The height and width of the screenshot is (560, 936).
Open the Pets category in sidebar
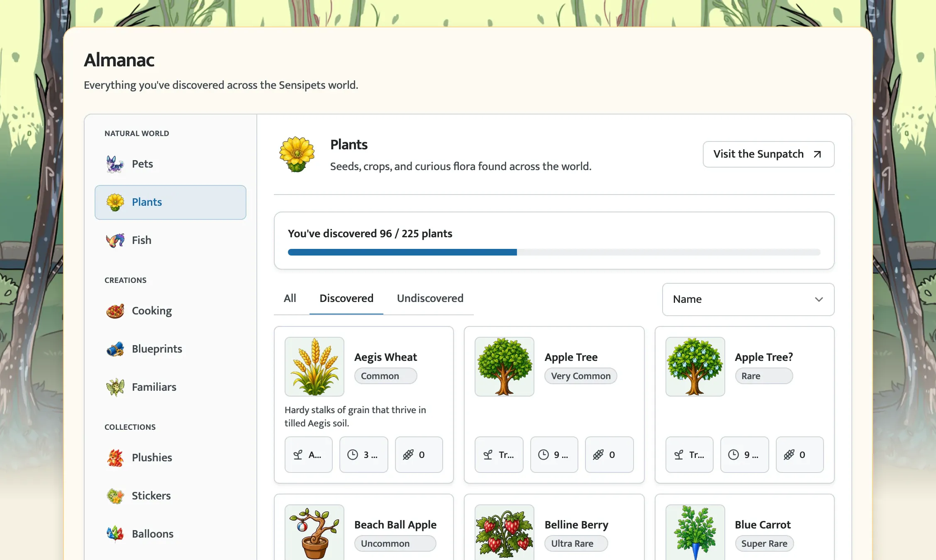170,164
